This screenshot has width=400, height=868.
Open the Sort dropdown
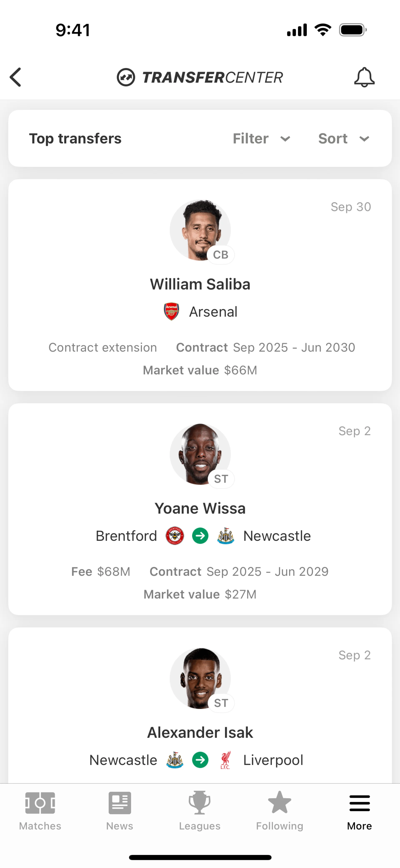(344, 138)
